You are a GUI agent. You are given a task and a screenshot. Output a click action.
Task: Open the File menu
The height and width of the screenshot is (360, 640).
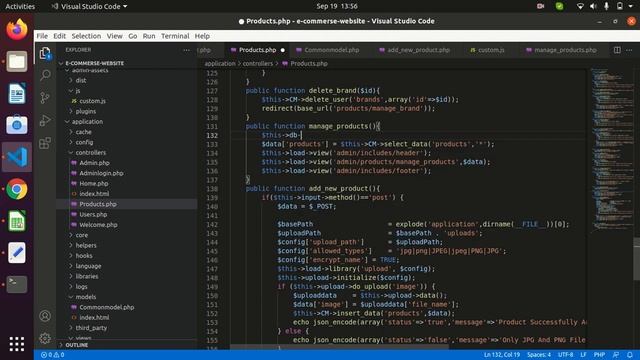coord(42,36)
